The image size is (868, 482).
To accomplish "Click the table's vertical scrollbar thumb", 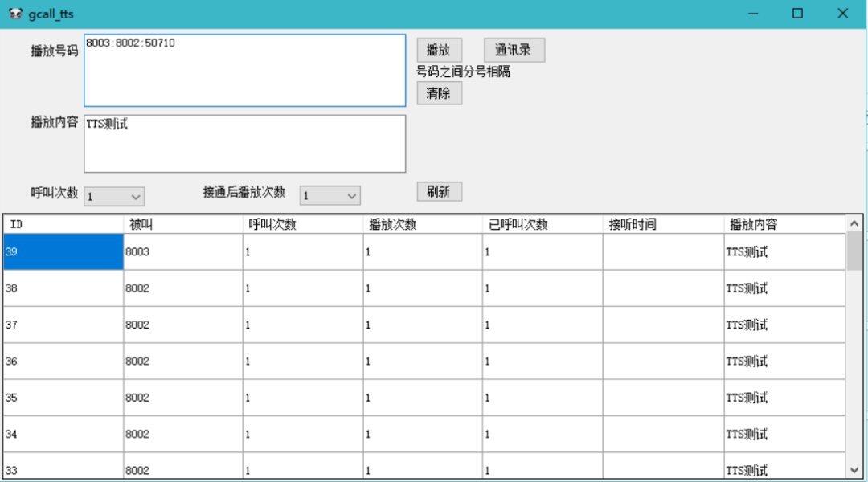I will tap(854, 251).
